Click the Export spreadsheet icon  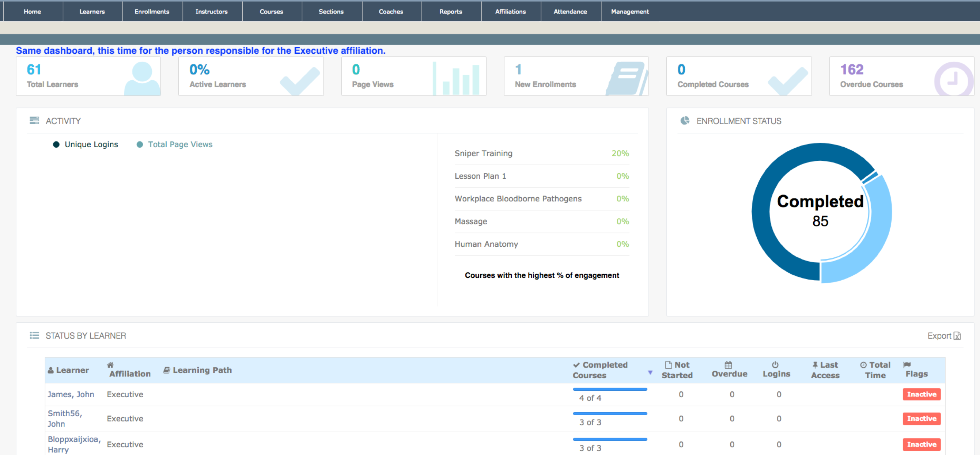pos(957,336)
